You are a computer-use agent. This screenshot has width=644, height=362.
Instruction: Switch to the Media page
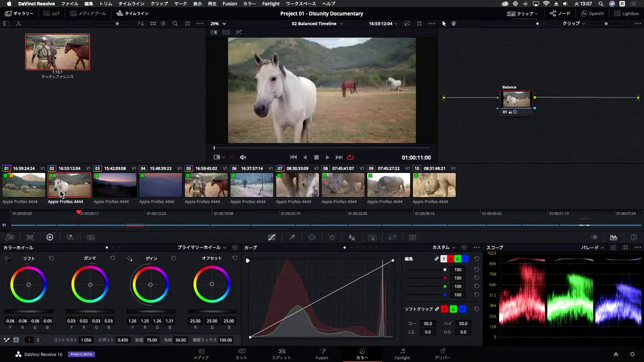201,354
